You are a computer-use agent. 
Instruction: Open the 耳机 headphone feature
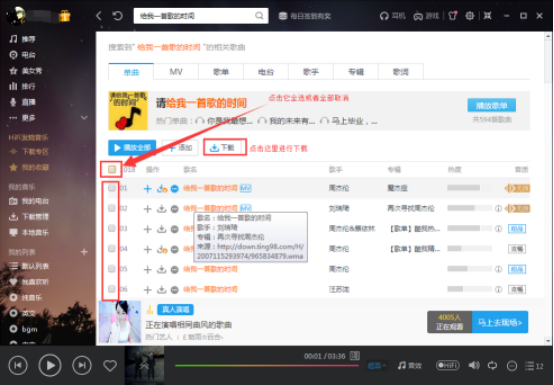pos(393,16)
